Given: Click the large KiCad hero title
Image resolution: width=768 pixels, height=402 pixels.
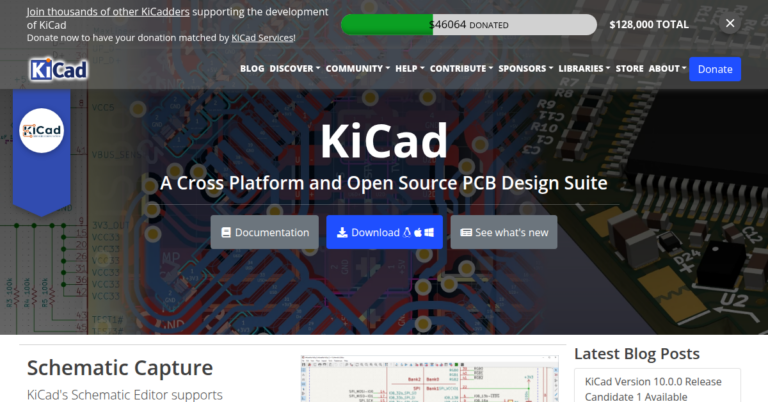Looking at the screenshot, I should (384, 141).
